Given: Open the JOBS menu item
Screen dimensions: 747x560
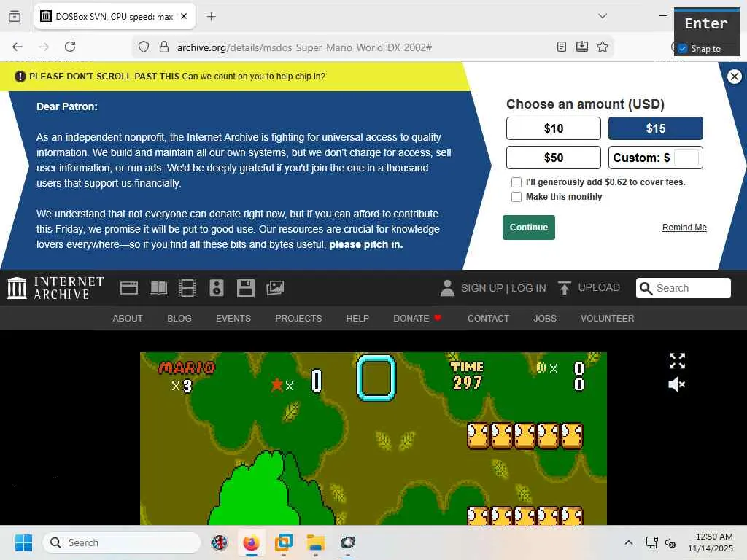Looking at the screenshot, I should pyautogui.click(x=545, y=318).
